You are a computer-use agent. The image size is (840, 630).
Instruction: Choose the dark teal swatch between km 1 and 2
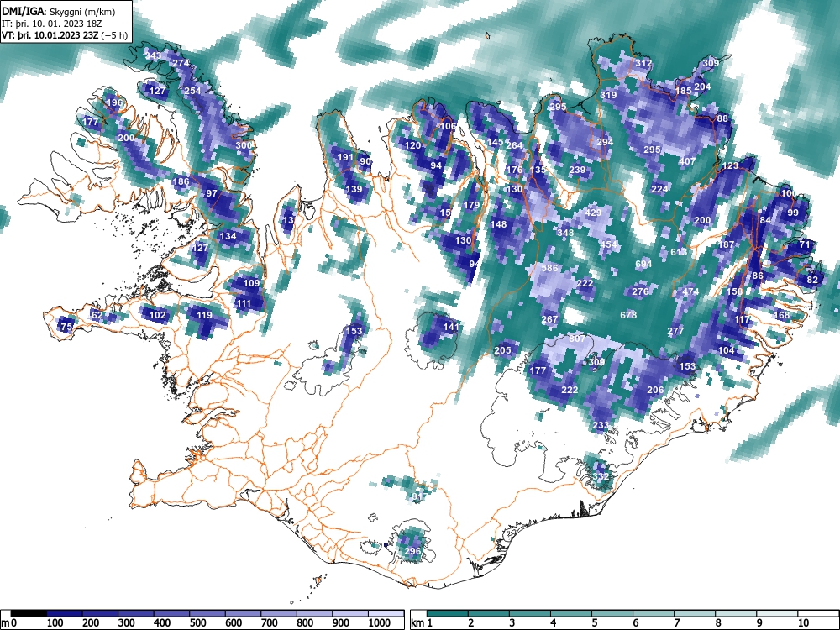[448, 613]
